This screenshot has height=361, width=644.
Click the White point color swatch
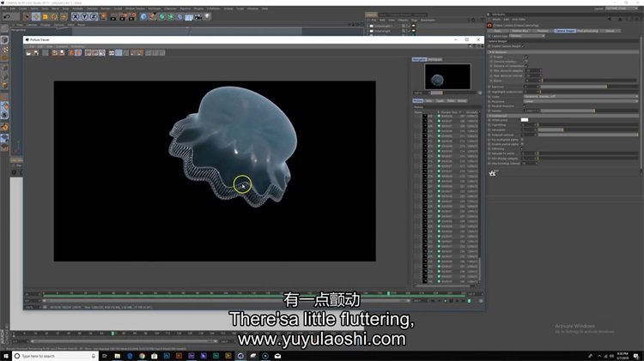pos(525,120)
